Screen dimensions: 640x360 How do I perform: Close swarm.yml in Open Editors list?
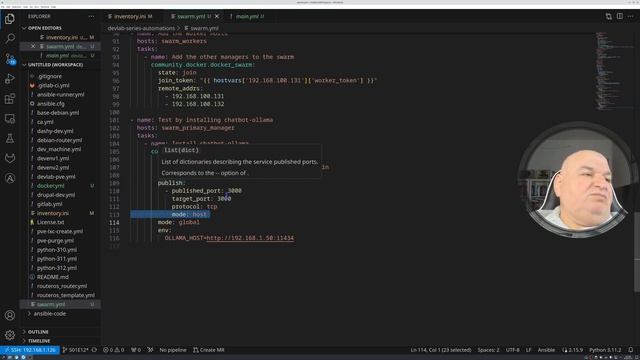[x=33, y=46]
